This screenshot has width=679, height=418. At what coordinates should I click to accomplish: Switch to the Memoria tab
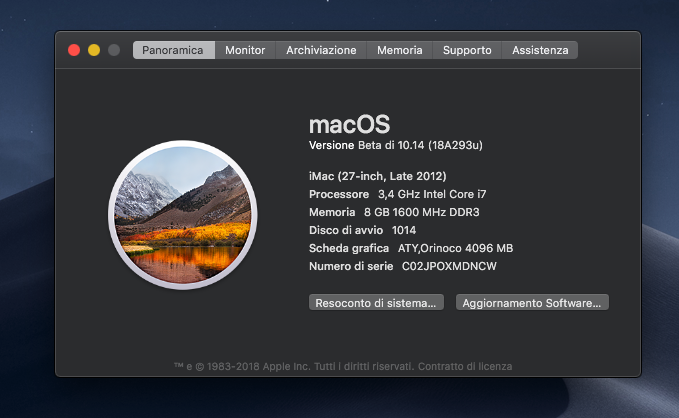point(399,50)
